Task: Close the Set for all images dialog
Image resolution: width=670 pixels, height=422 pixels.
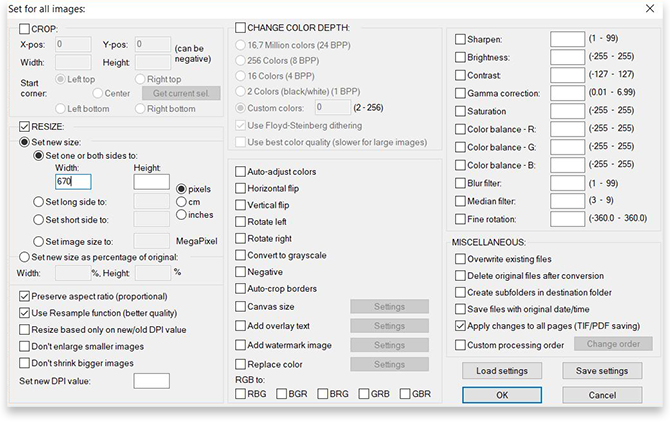Action: 650,8
